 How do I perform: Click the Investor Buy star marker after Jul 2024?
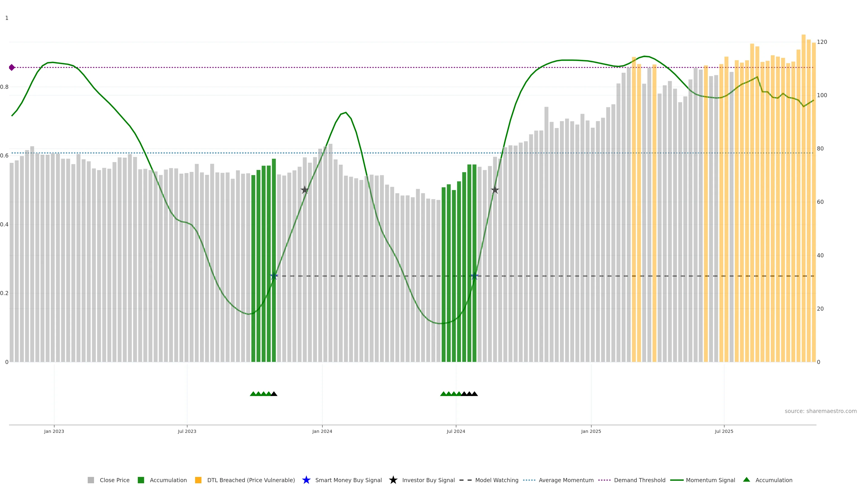point(495,190)
